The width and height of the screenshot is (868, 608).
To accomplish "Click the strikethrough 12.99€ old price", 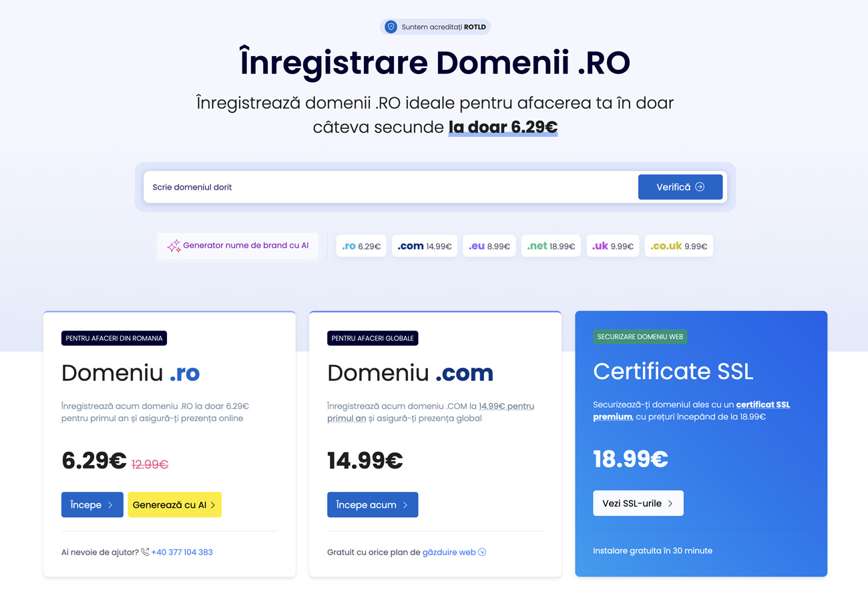I will 150,464.
